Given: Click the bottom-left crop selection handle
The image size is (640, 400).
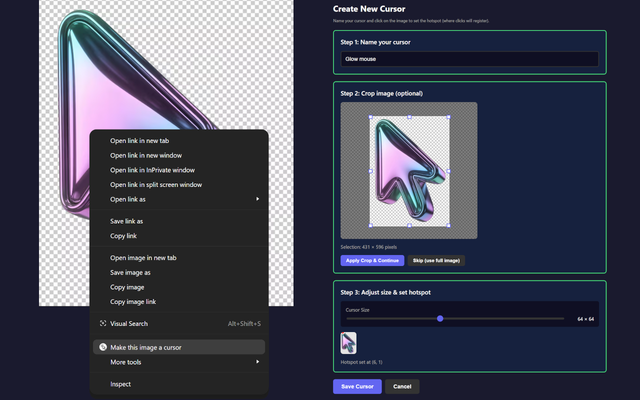Looking at the screenshot, I should tap(371, 225).
